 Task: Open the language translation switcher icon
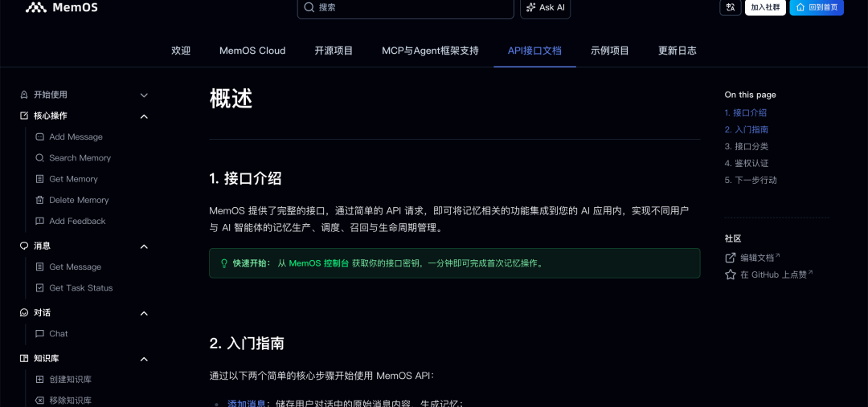[730, 7]
